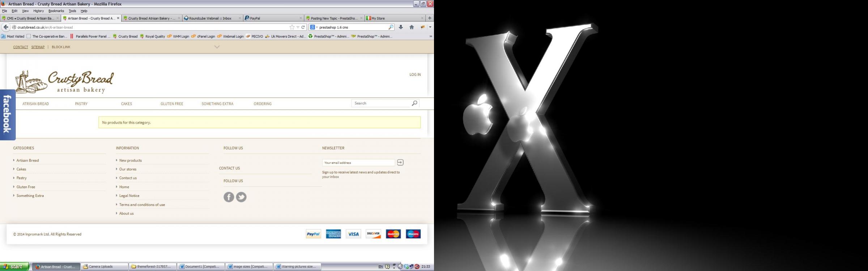The height and width of the screenshot is (271, 868).
Task: Click the MasterCard payment logo
Action: 393,234
